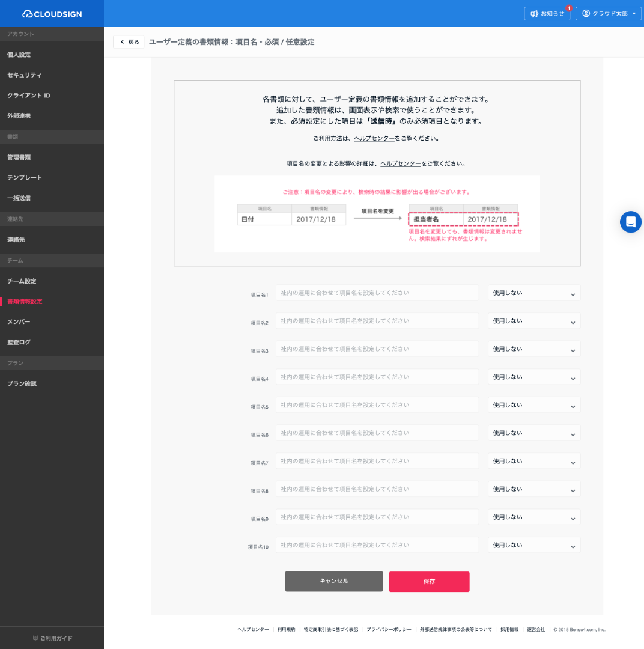Open the 特定商取引法に基づく表記 footer link
Viewport: 644px width, 649px height.
pyautogui.click(x=330, y=630)
